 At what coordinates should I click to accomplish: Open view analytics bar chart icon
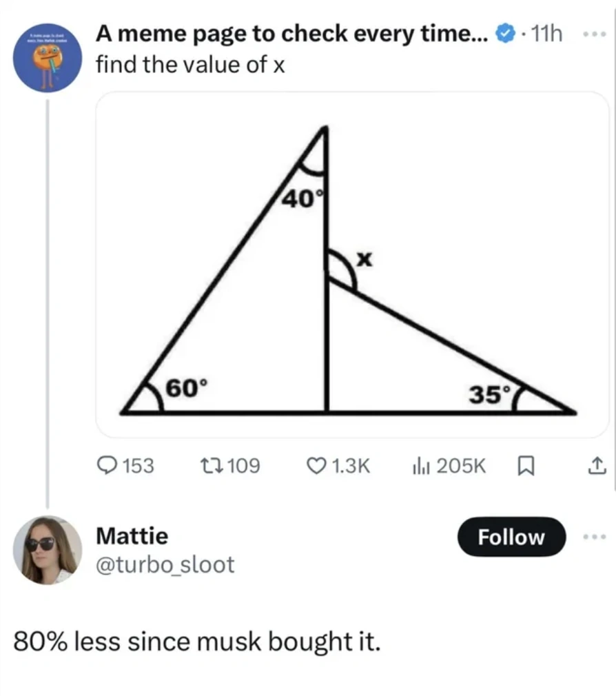pyautogui.click(x=421, y=467)
